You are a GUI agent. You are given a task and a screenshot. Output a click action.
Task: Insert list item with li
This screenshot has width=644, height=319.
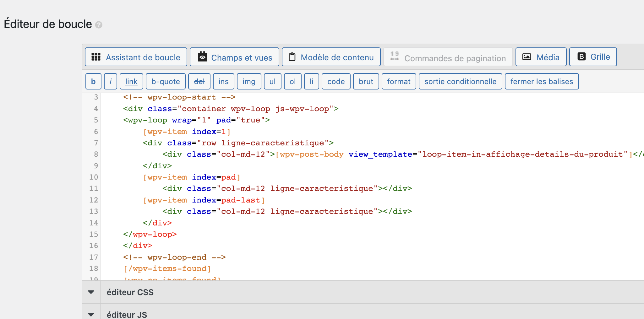pyautogui.click(x=312, y=81)
